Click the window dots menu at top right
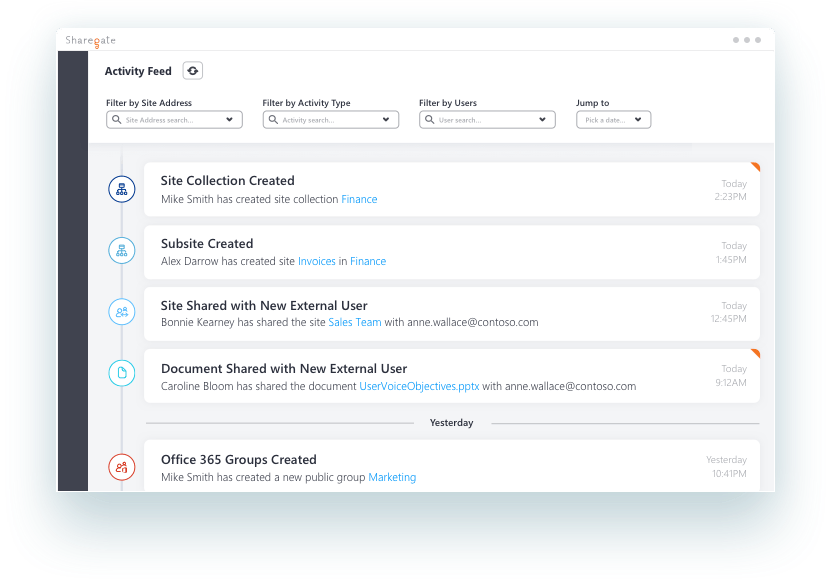 pyautogui.click(x=747, y=40)
